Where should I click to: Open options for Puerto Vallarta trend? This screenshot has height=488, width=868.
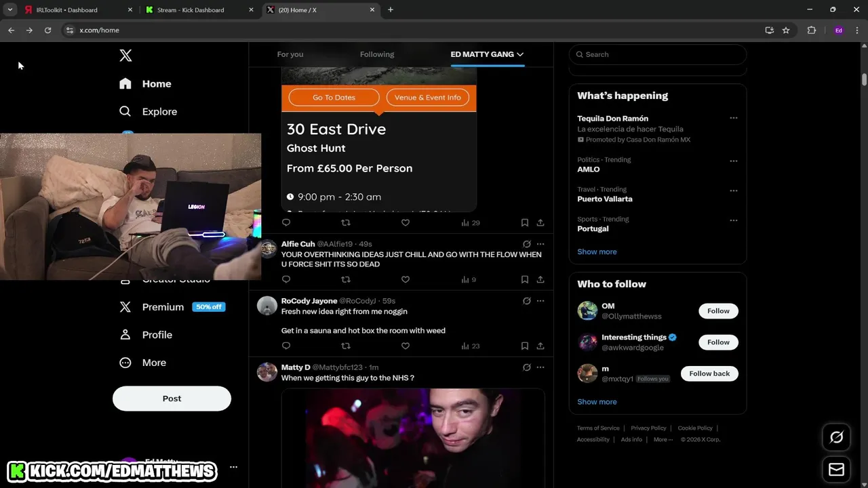click(x=733, y=191)
